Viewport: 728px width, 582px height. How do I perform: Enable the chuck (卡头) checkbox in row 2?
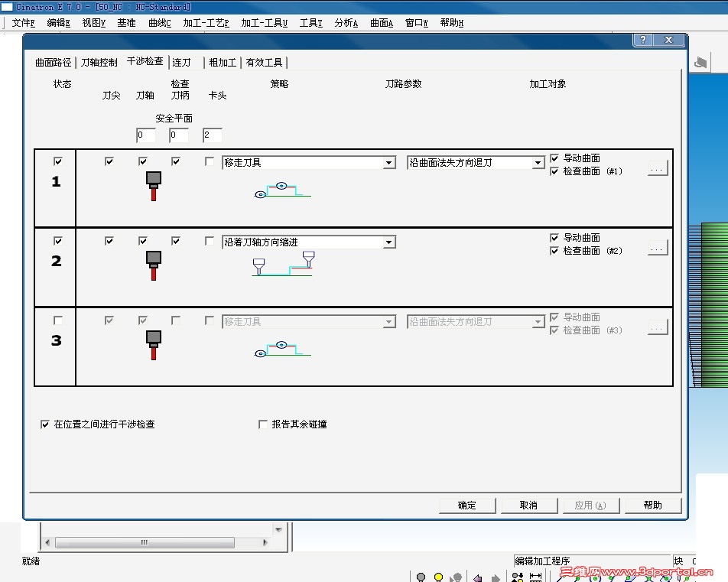[210, 241]
